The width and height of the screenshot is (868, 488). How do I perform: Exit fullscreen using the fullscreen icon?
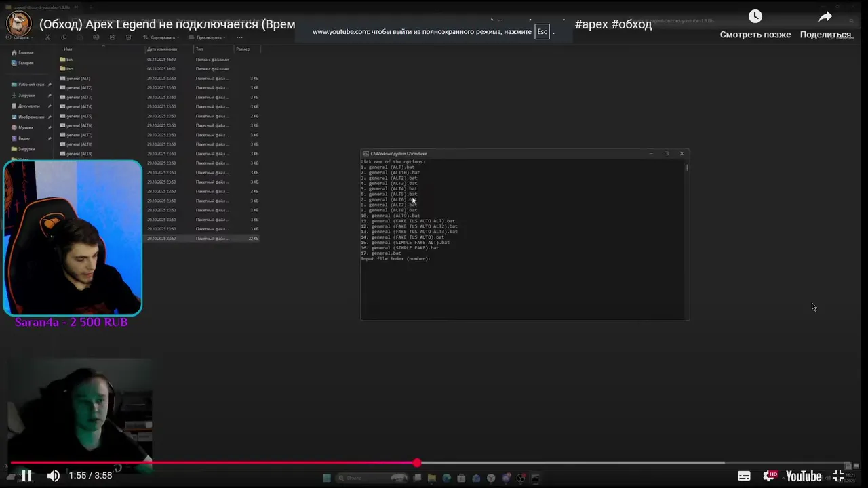(x=838, y=476)
